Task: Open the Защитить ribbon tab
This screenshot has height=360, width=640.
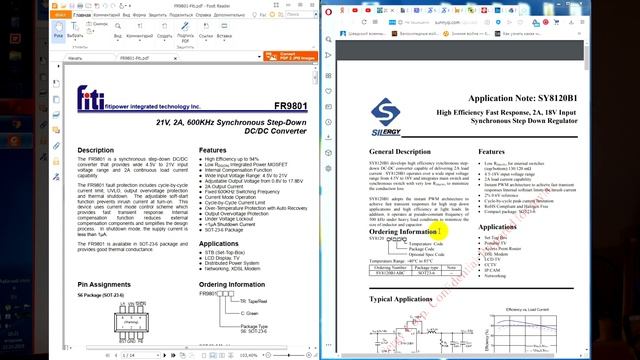Action: click(x=158, y=15)
